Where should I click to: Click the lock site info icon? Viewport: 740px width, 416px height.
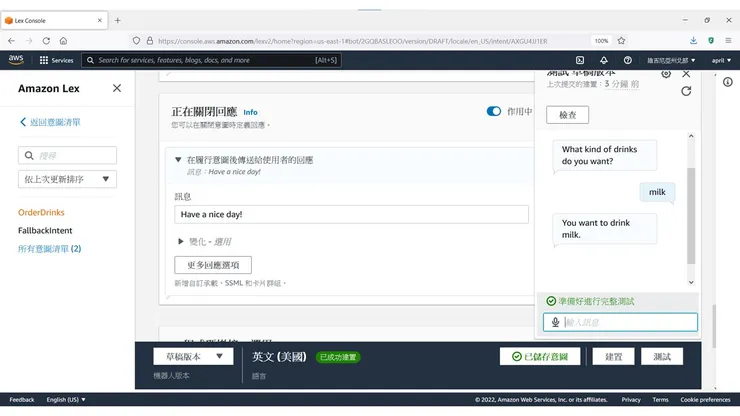150,41
